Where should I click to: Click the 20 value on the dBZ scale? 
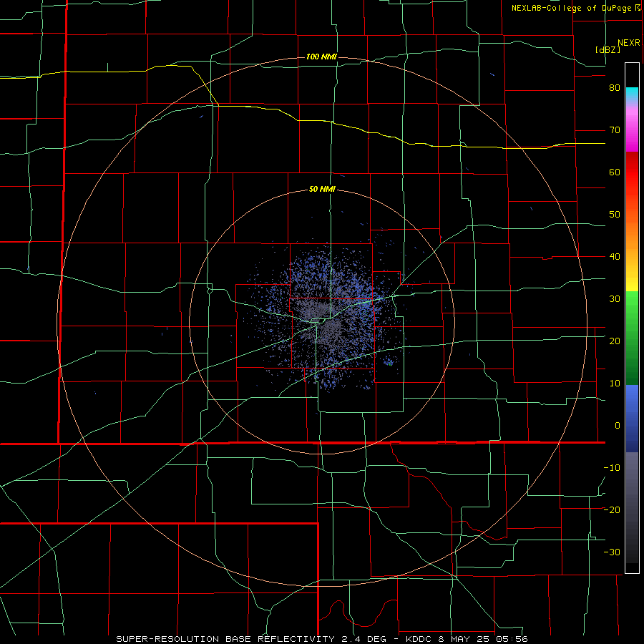tap(615, 341)
